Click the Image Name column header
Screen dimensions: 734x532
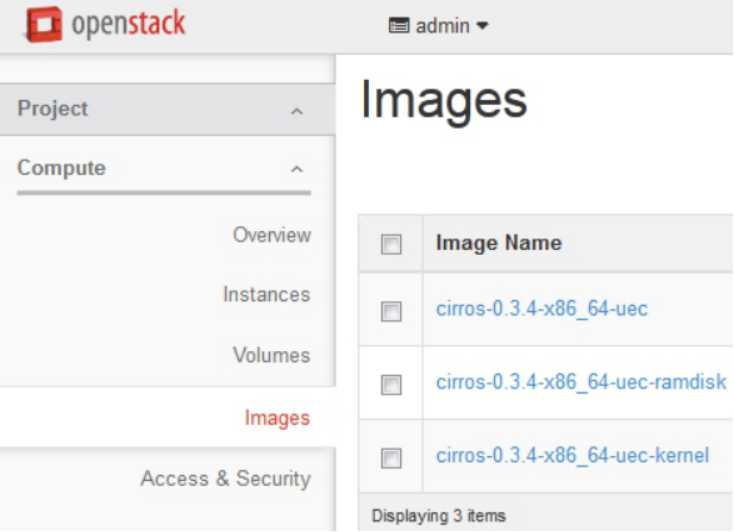tap(499, 243)
